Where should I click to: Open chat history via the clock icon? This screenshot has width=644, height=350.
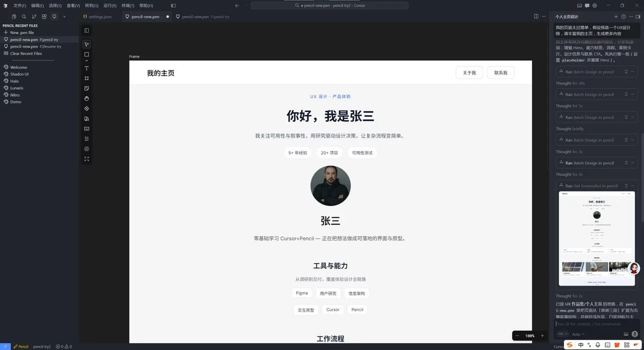coord(623,17)
